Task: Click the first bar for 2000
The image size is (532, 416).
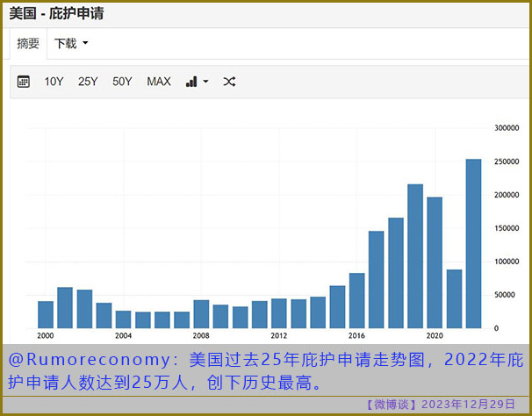Action: click(x=46, y=314)
